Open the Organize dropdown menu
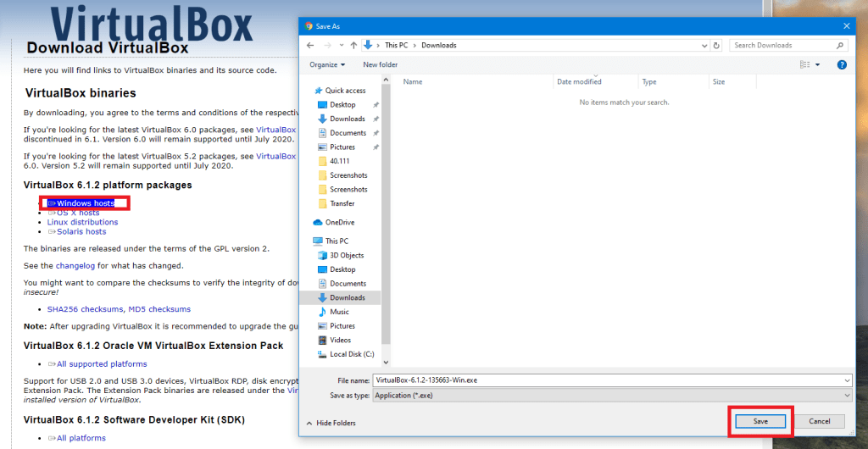The image size is (868, 449). (327, 64)
